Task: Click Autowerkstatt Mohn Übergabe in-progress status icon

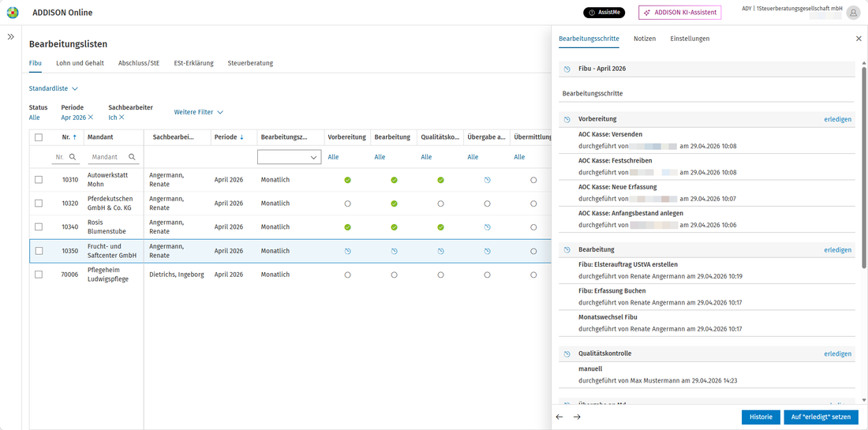Action: pyautogui.click(x=487, y=180)
